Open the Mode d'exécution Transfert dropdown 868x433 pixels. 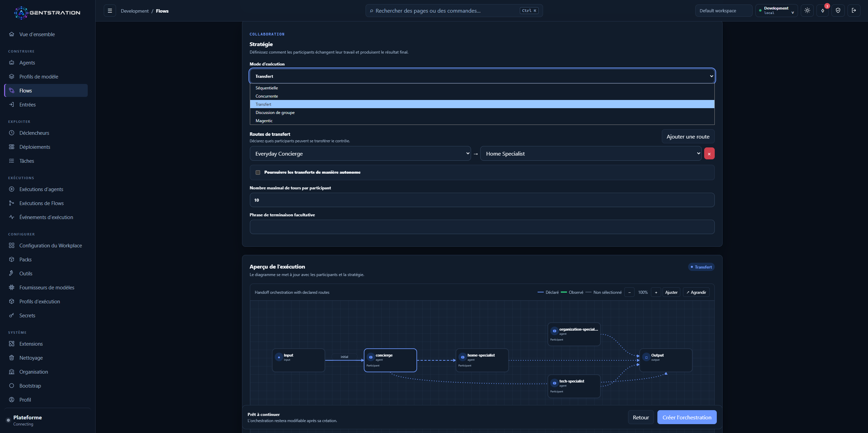[x=482, y=76]
